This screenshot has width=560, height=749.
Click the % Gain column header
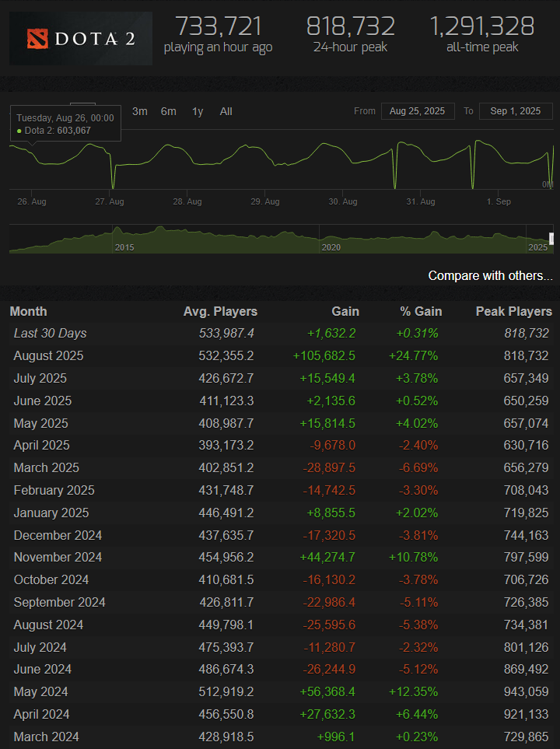(420, 311)
